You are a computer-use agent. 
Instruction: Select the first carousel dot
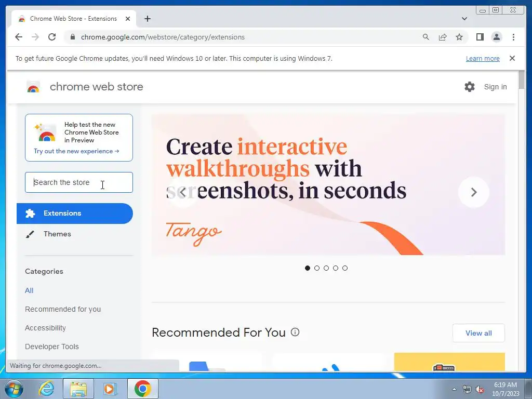point(308,268)
